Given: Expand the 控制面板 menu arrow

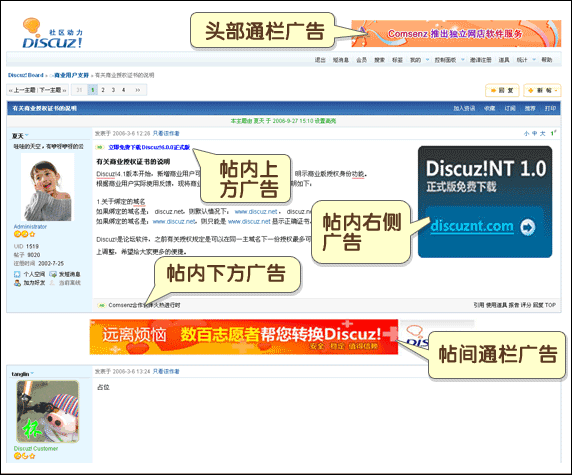Looking at the screenshot, I should pos(463,59).
